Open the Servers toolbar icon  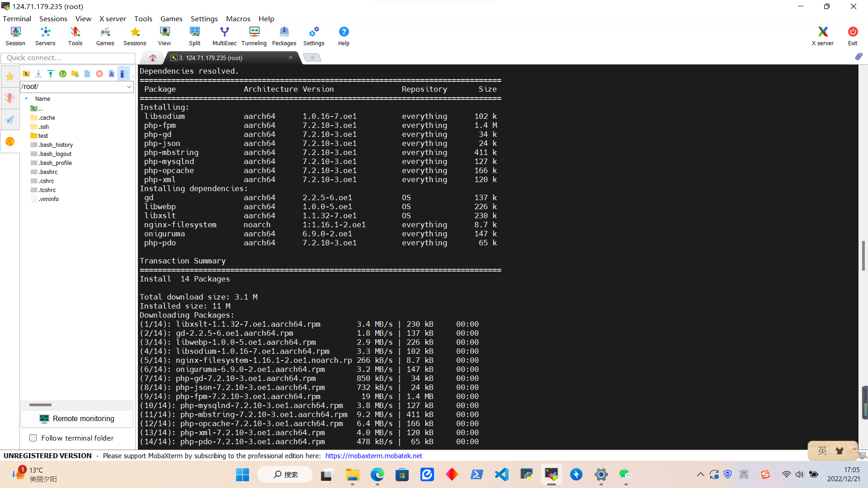click(45, 36)
